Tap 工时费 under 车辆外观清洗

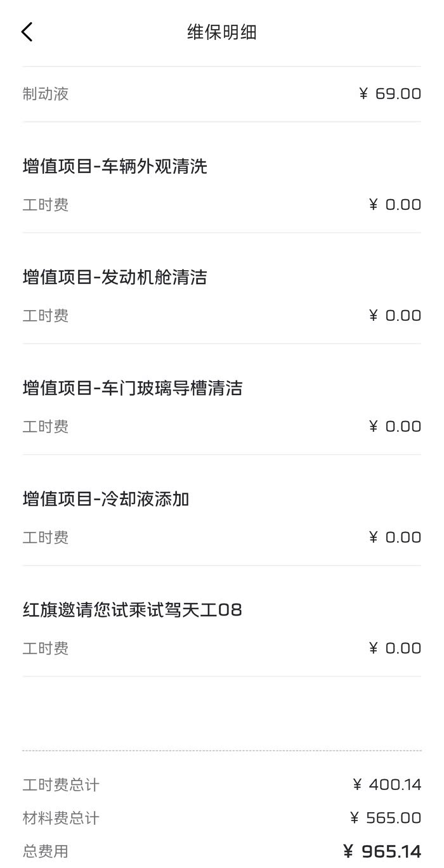pos(46,205)
